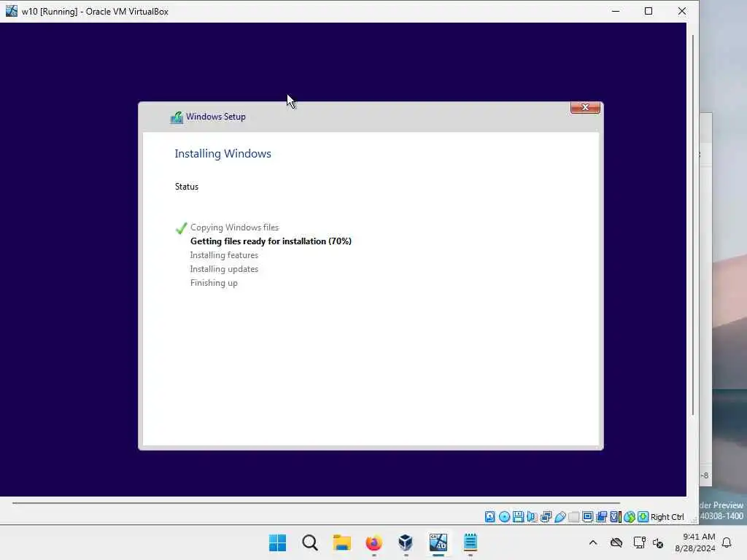Open the USB devices indicator icon
The image size is (747, 560).
[x=560, y=517]
